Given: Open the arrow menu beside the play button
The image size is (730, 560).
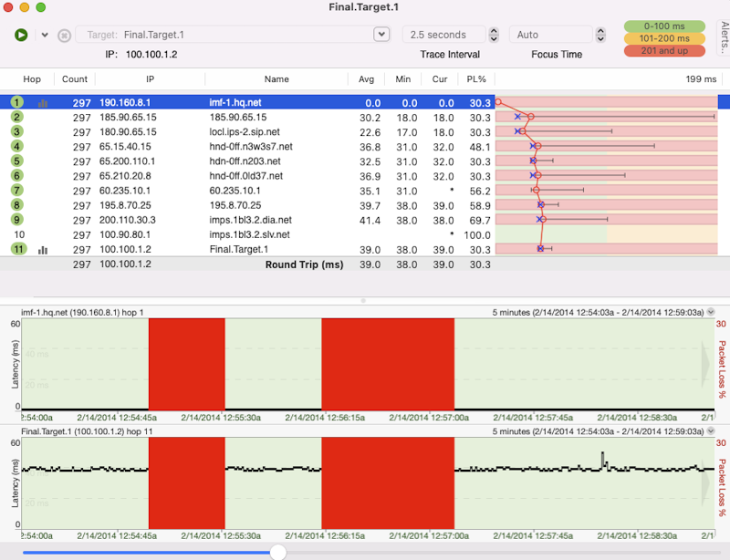Looking at the screenshot, I should 45,35.
